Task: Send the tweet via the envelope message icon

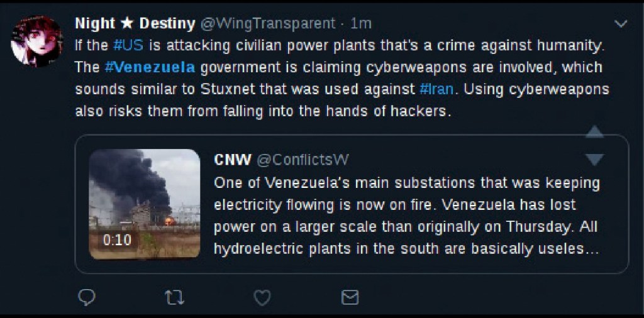Action: tap(350, 297)
